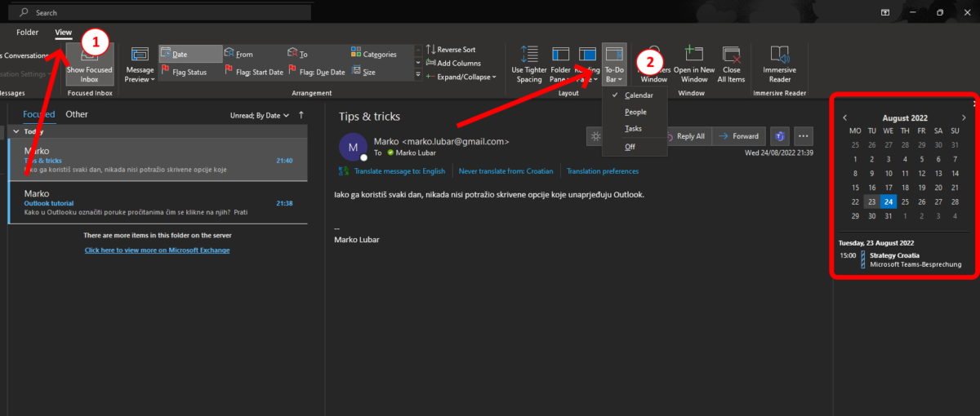Open the Outlook tutorial email from Marko
This screenshot has height=416, width=980.
pos(158,203)
